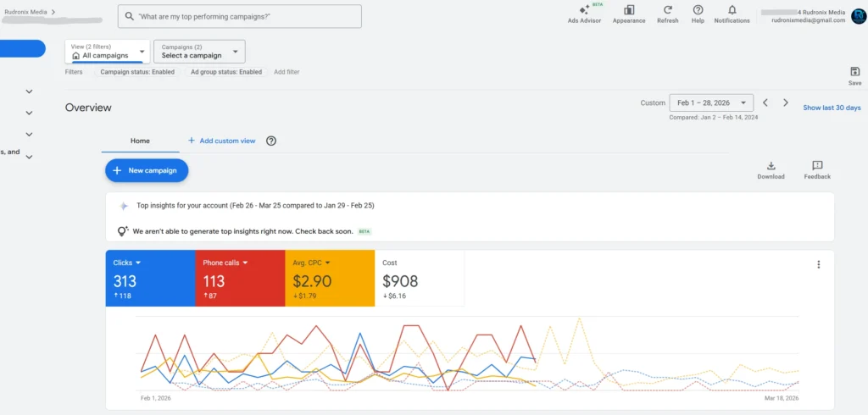Click the Add filter text
This screenshot has height=415, width=868.
point(287,72)
